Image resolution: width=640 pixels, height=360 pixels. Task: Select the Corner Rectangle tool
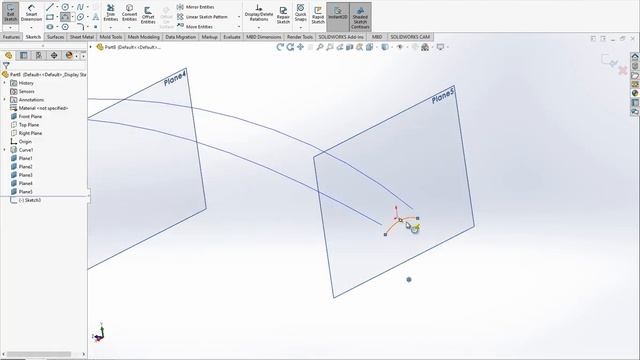point(50,17)
